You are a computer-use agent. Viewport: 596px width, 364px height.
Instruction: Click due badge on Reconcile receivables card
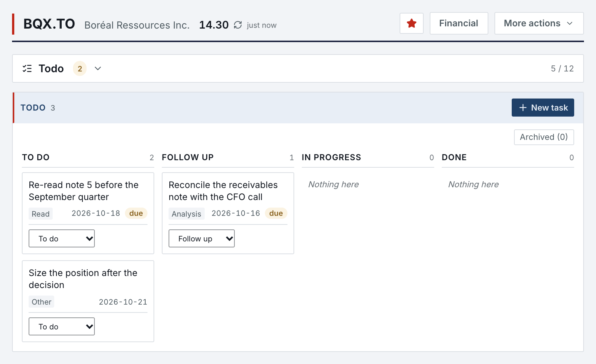pos(276,213)
